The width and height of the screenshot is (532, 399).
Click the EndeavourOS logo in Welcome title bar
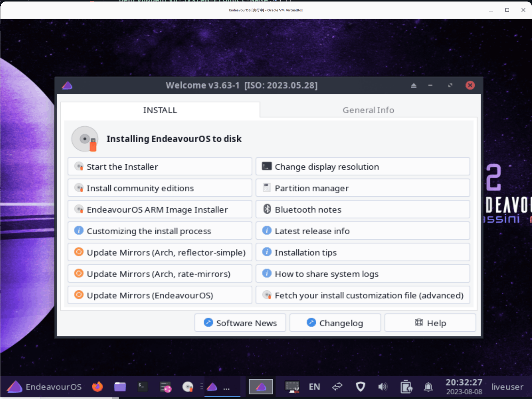67,85
